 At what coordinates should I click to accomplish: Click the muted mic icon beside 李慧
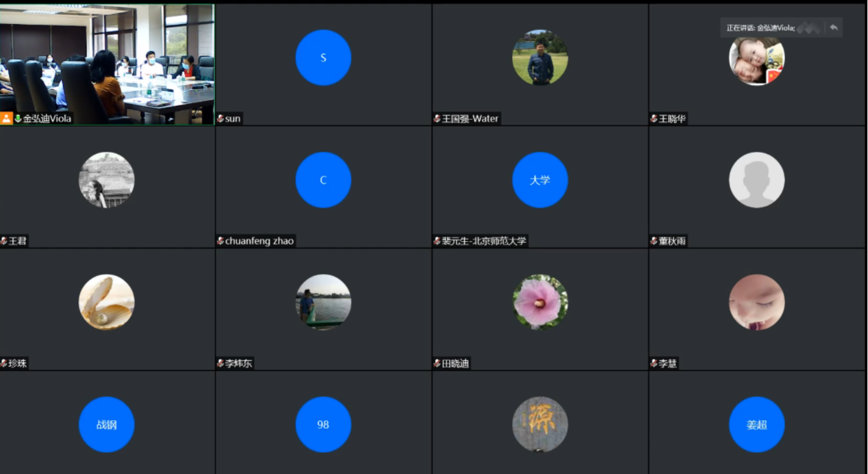click(x=654, y=363)
